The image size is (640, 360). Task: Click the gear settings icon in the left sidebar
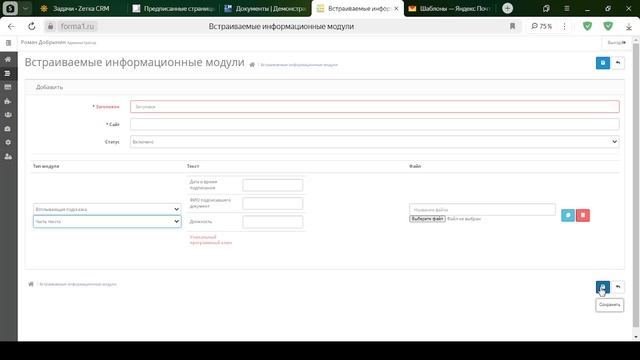[x=8, y=142]
